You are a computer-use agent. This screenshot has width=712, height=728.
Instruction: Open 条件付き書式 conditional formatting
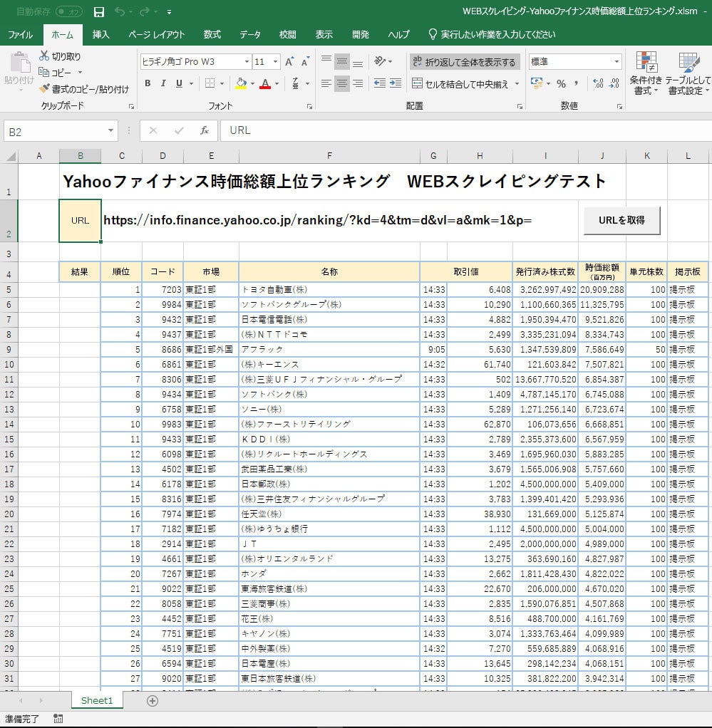pyautogui.click(x=646, y=73)
